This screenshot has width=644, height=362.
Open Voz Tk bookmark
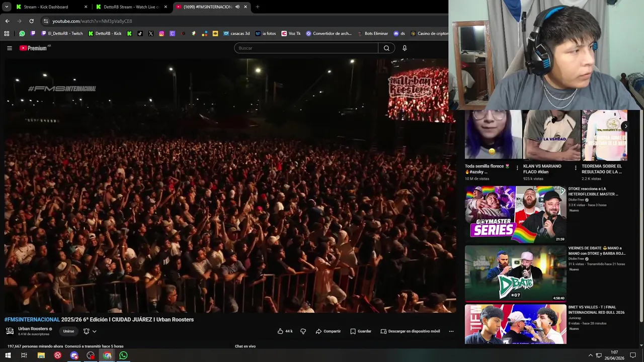pos(291,34)
